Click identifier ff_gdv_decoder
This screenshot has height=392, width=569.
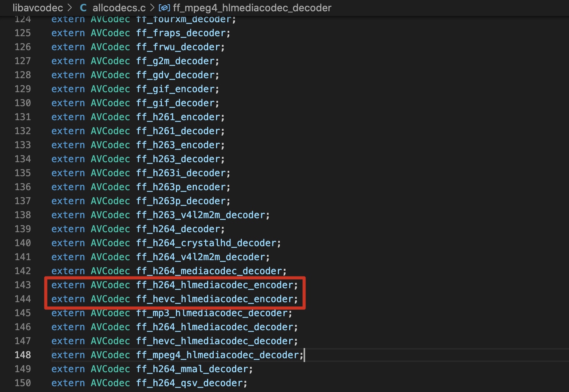pyautogui.click(x=176, y=75)
